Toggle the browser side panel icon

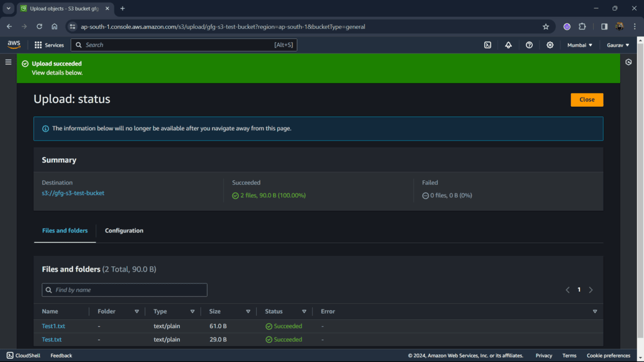pos(604,26)
